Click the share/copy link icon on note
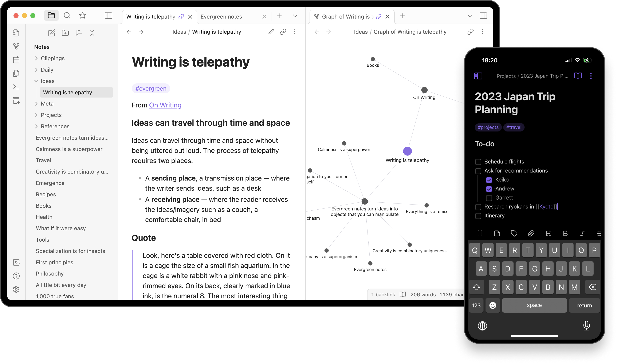Viewport: 617px width, 364px height. [x=282, y=32]
